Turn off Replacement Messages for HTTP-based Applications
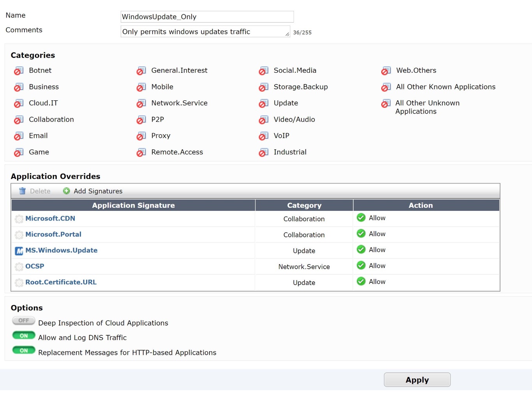The width and height of the screenshot is (532, 396). tap(23, 350)
